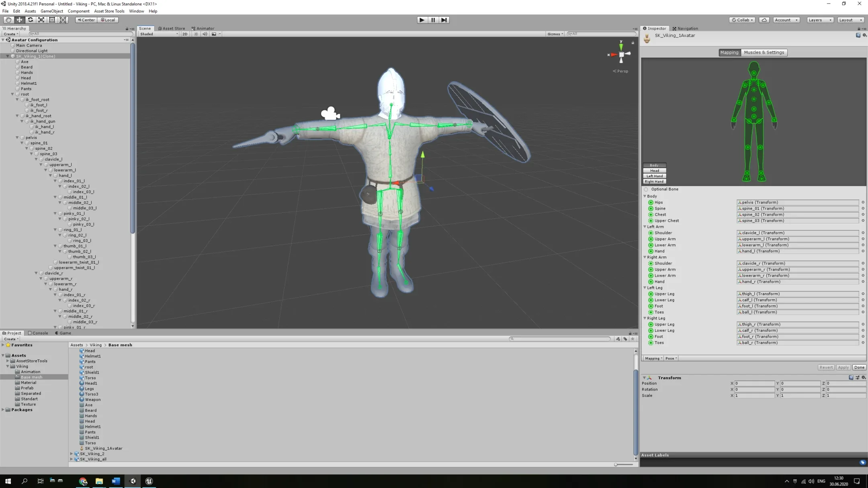Toggle scene lighting icon

point(196,34)
